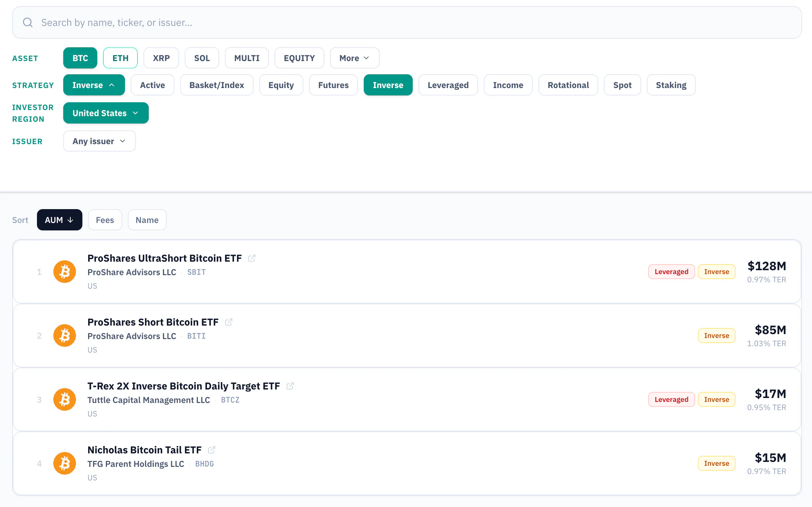This screenshot has width=812, height=507.
Task: Collapse the Inverse strategy summary dropdown
Action: coord(94,85)
